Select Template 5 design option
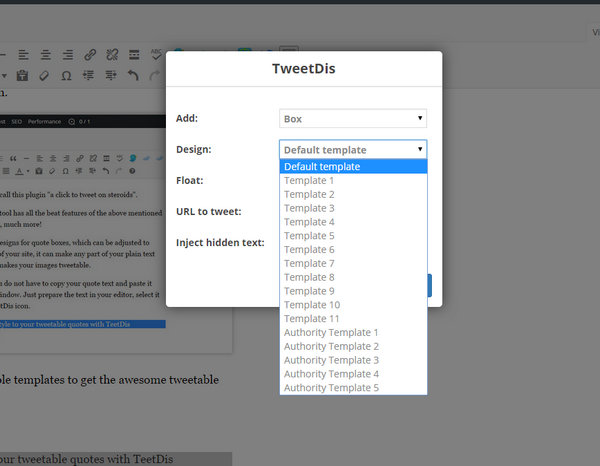Viewport: 600px width, 466px height. [x=353, y=235]
